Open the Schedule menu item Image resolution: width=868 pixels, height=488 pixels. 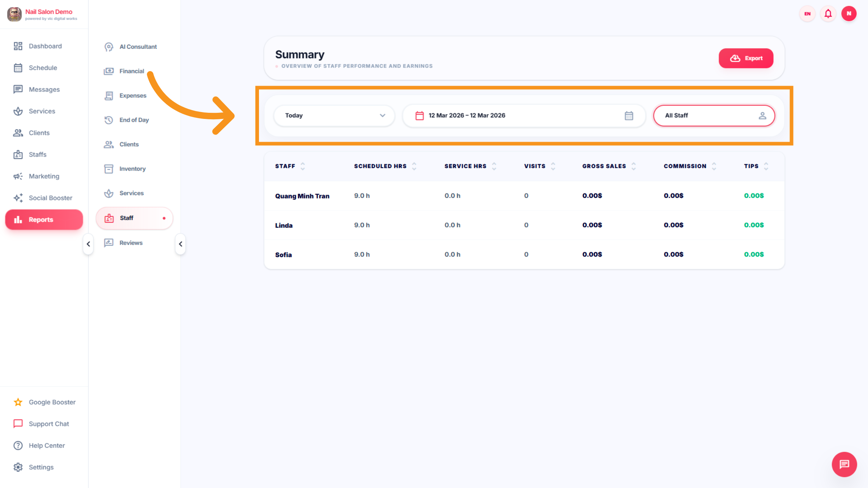tap(43, 68)
